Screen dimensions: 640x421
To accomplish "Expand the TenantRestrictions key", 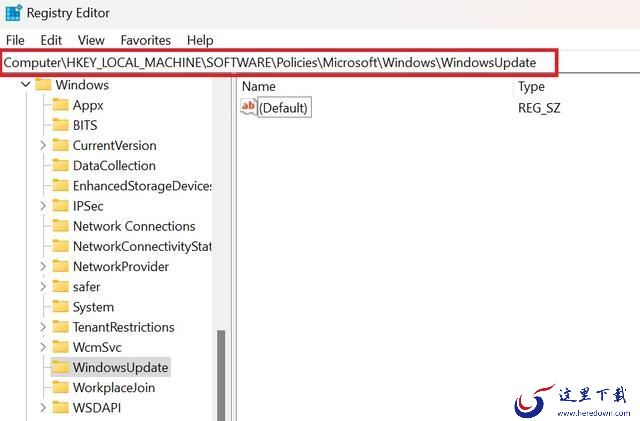I will coord(43,327).
